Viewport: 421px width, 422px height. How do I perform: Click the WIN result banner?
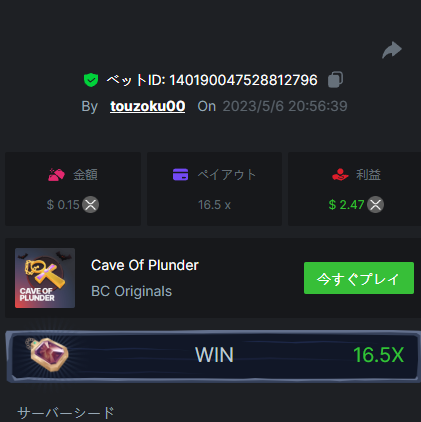point(213,356)
